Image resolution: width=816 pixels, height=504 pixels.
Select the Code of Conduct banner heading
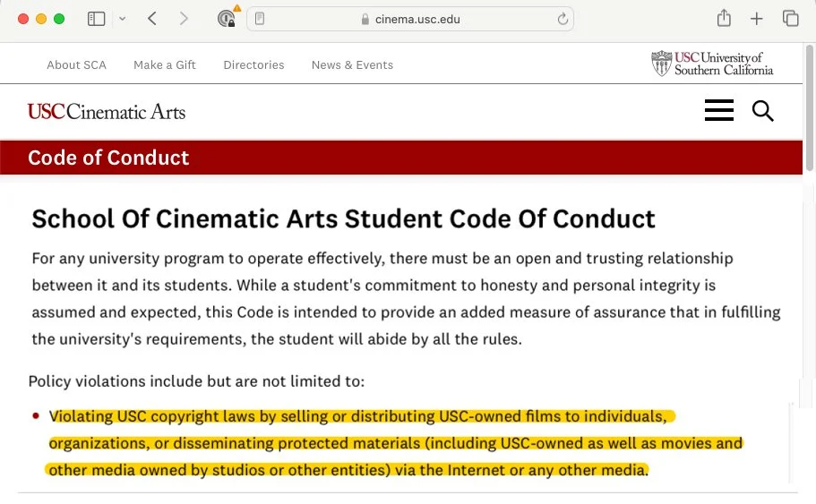click(108, 158)
